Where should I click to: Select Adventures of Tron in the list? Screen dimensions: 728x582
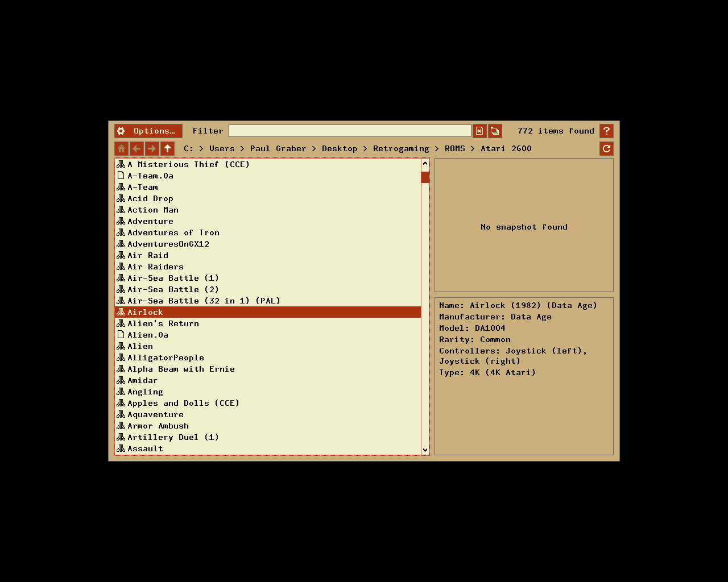(x=268, y=232)
